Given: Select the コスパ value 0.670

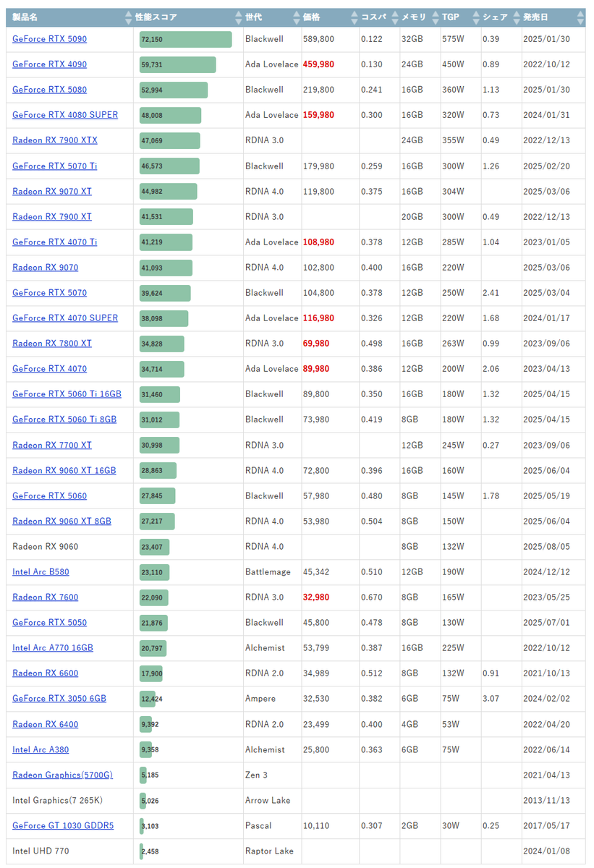Looking at the screenshot, I should pyautogui.click(x=371, y=597).
